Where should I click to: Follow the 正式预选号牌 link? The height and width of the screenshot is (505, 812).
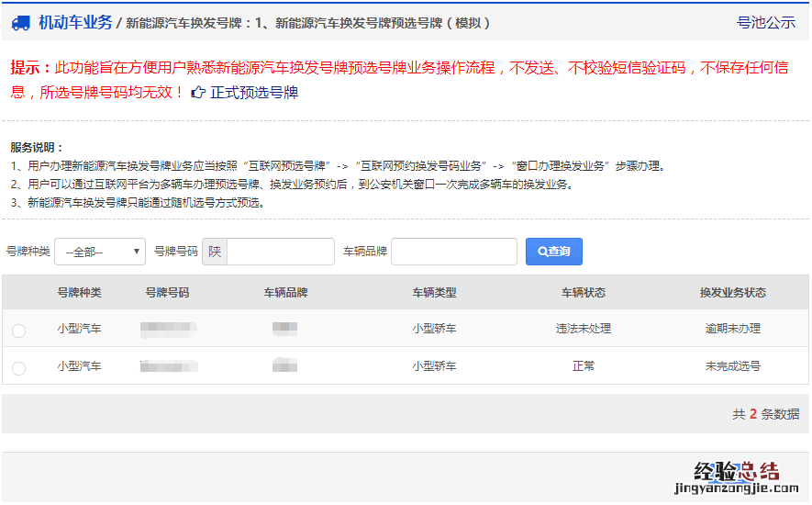tap(254, 93)
